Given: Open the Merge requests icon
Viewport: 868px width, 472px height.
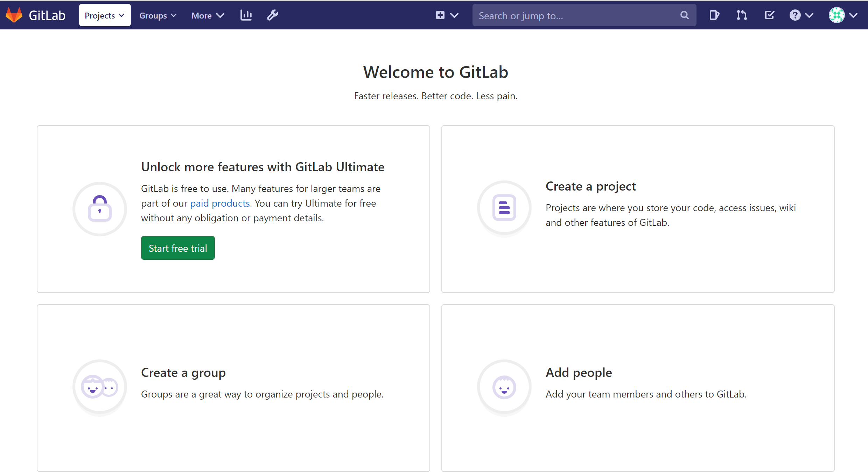Looking at the screenshot, I should [x=741, y=15].
